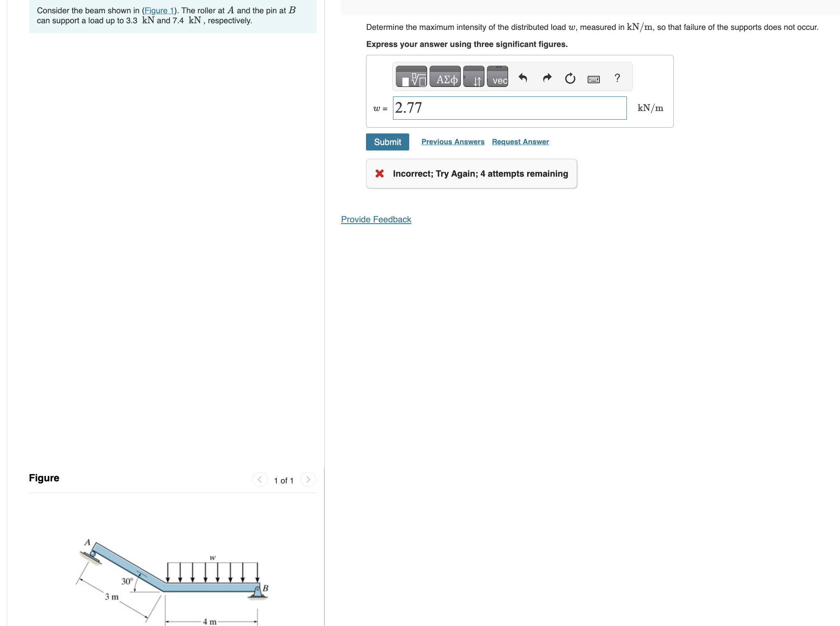
Task: Open the Previous Answers link
Action: tap(452, 142)
